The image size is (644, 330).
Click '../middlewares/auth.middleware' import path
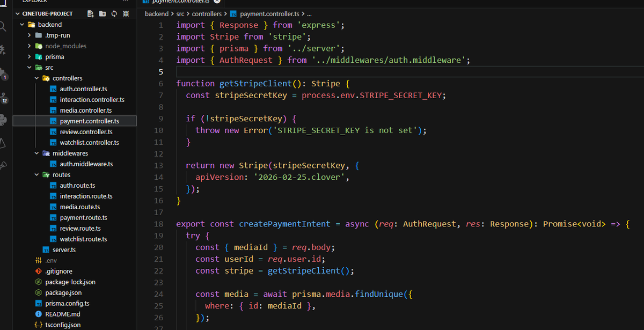click(389, 60)
